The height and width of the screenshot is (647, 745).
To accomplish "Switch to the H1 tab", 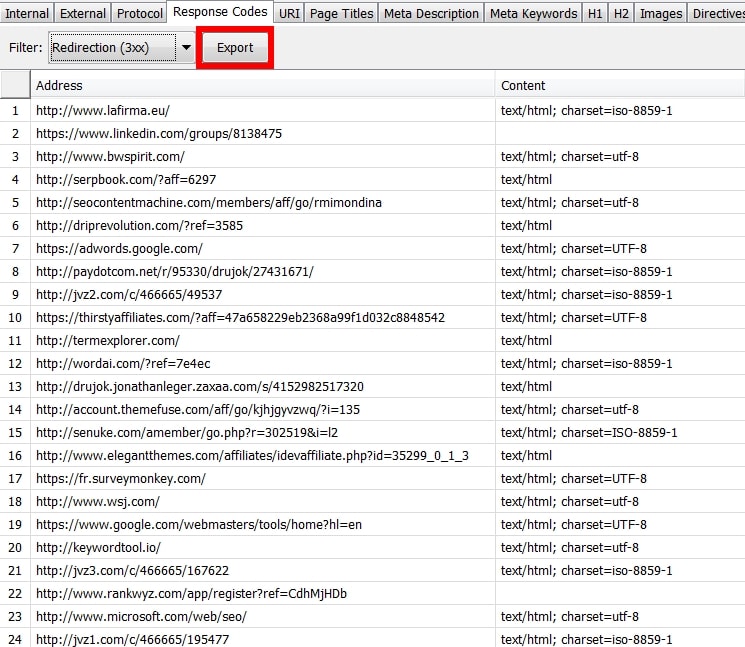I will point(595,13).
